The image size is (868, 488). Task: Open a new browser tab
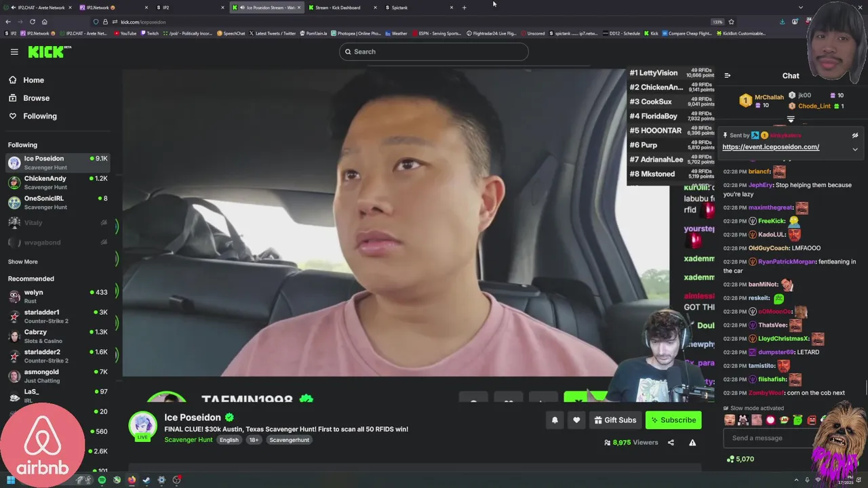464,7
